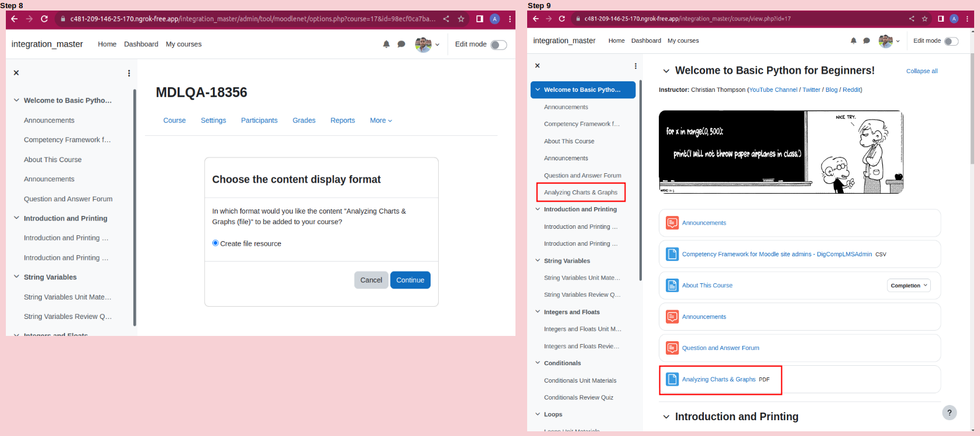Click Step 9 address bar URL
This screenshot has width=980, height=436.
tap(687, 19)
